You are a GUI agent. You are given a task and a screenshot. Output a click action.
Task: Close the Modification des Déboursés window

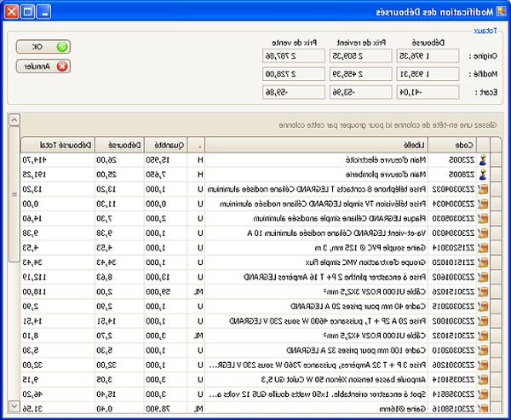point(12,13)
